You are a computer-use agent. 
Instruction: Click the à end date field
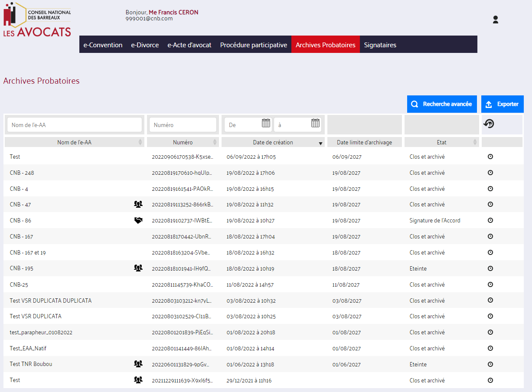pos(297,125)
